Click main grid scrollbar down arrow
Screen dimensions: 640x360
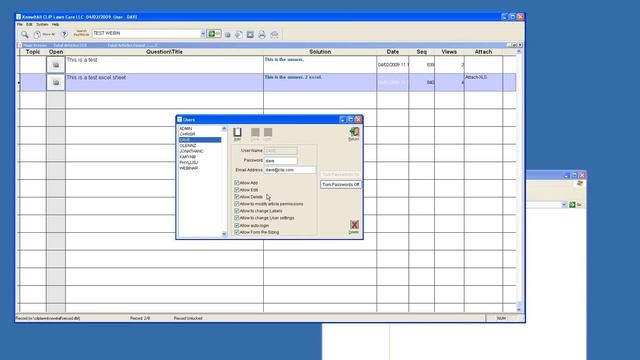coord(519,310)
